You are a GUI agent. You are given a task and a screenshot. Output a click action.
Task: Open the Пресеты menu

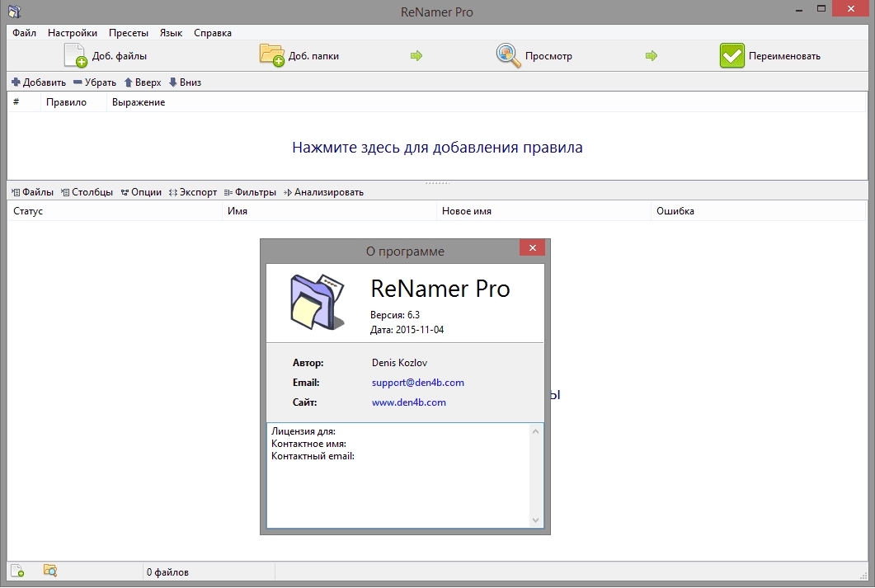pos(129,33)
